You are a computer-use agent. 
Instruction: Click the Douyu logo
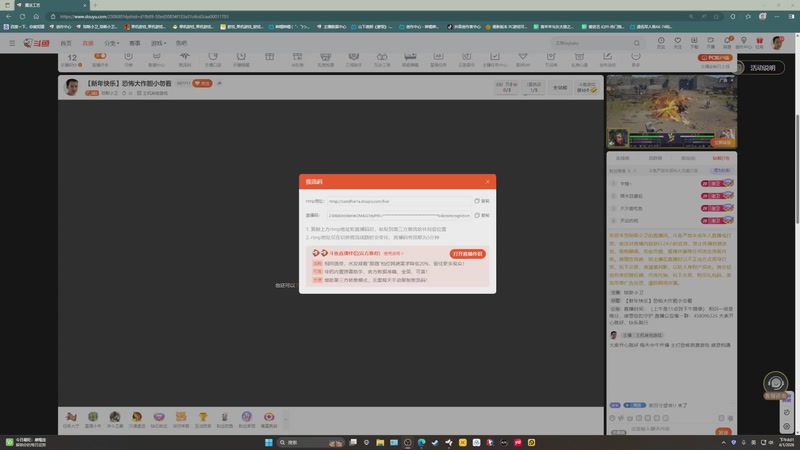36,43
